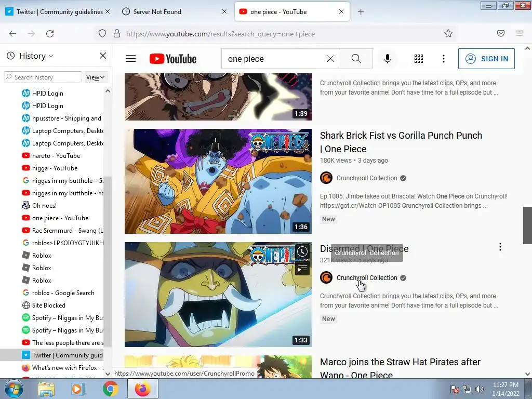Close the History sidebar
Viewport: 532px width, 399px height.
coord(103,56)
